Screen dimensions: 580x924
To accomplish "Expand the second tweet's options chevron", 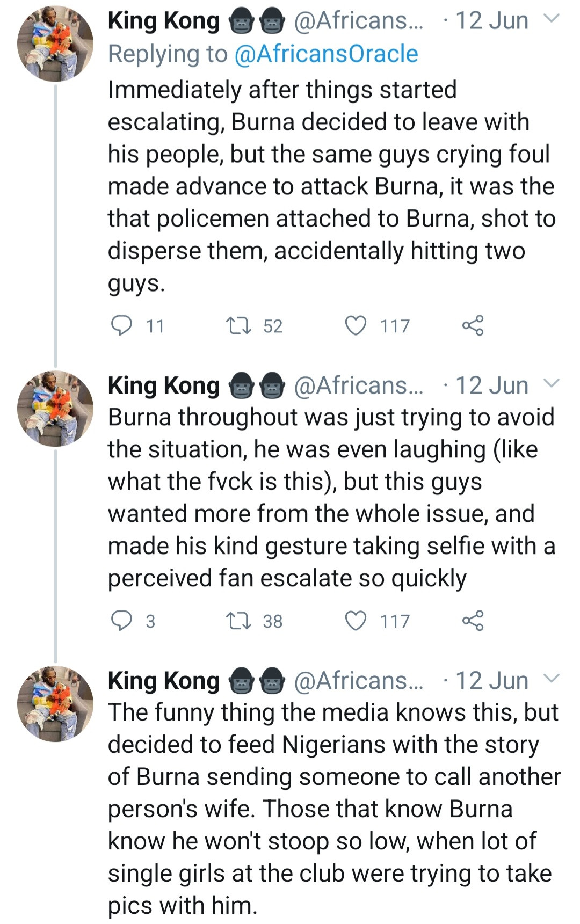I will (x=552, y=384).
